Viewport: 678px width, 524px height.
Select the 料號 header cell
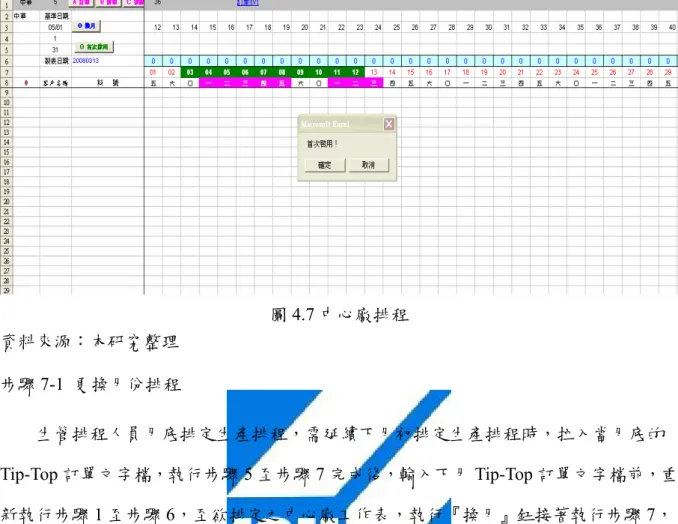(x=108, y=83)
